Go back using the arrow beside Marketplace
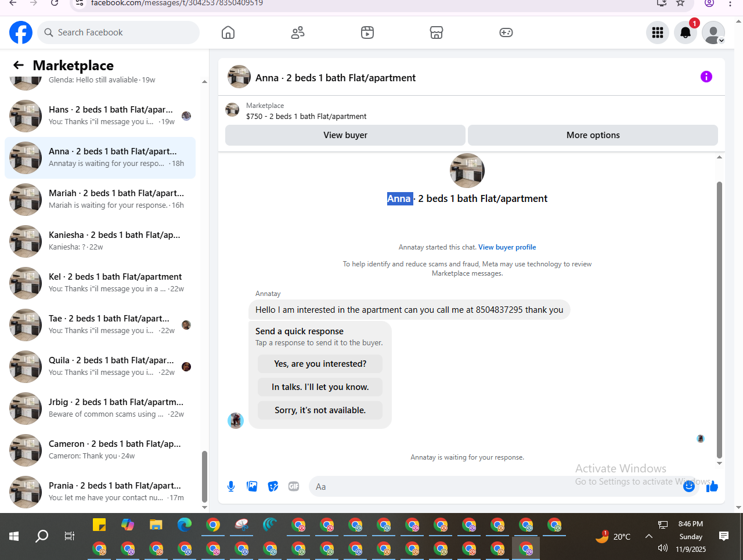743x560 pixels. pos(19,65)
